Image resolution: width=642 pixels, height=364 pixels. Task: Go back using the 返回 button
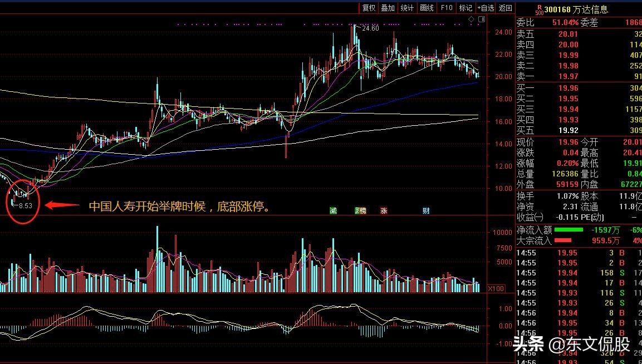pos(505,8)
